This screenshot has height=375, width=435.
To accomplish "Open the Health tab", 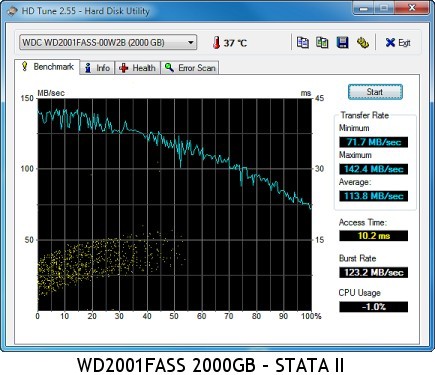I will (x=138, y=68).
